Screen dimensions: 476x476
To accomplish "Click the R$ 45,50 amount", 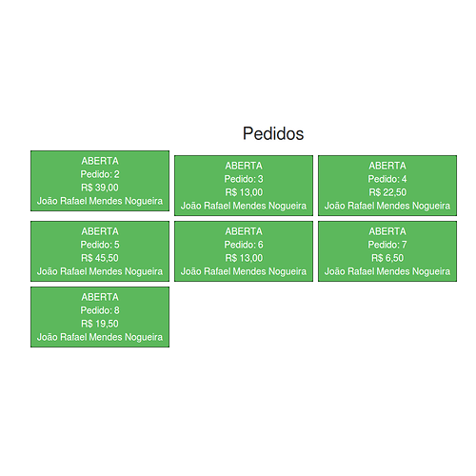I will tap(100, 258).
